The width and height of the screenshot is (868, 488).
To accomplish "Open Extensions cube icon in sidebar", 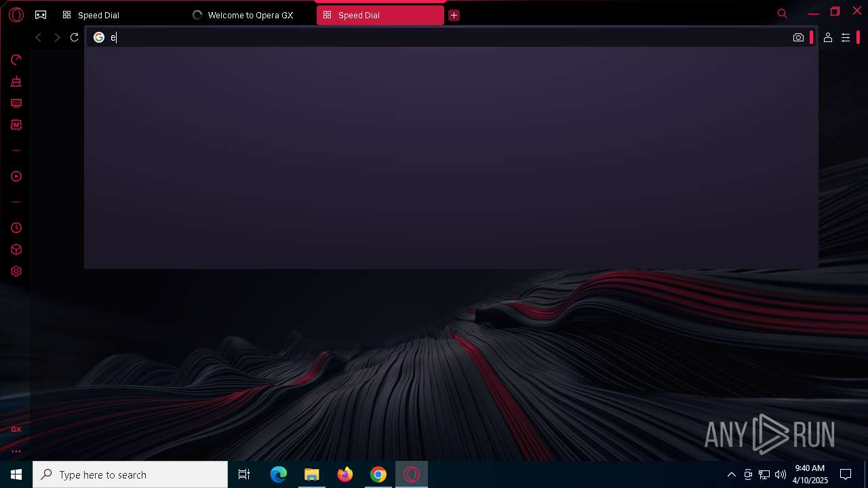I will tap(16, 249).
